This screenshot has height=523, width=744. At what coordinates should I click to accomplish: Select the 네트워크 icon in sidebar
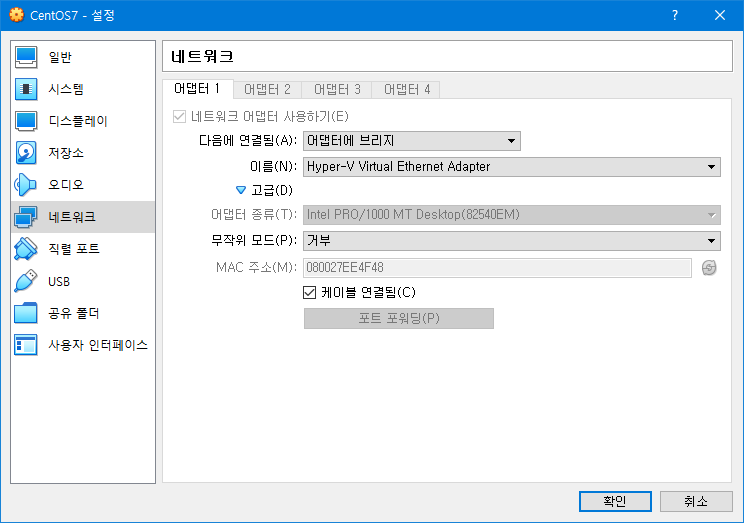tap(26, 217)
